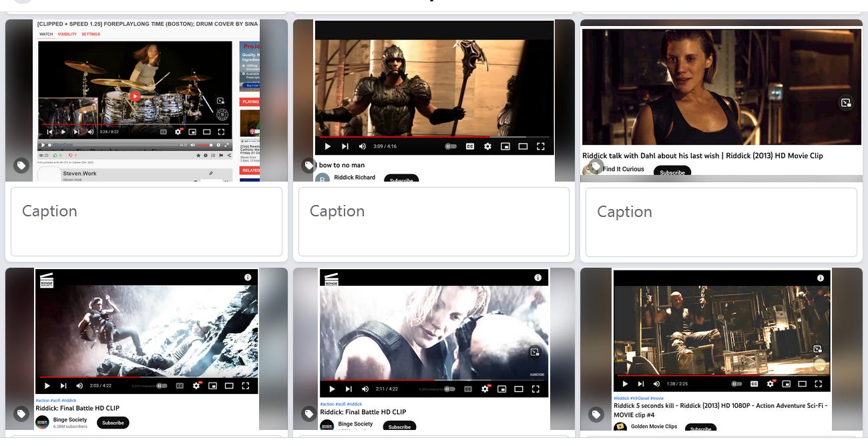
Task: Toggle autoplay switch in 1:38 / 2:25 player
Action: pos(736,384)
